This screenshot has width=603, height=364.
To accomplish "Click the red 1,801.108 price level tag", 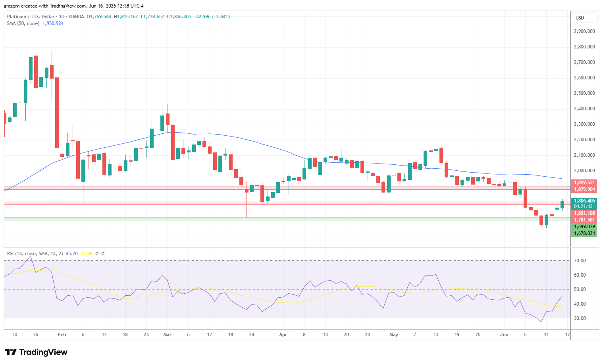I will [x=584, y=213].
